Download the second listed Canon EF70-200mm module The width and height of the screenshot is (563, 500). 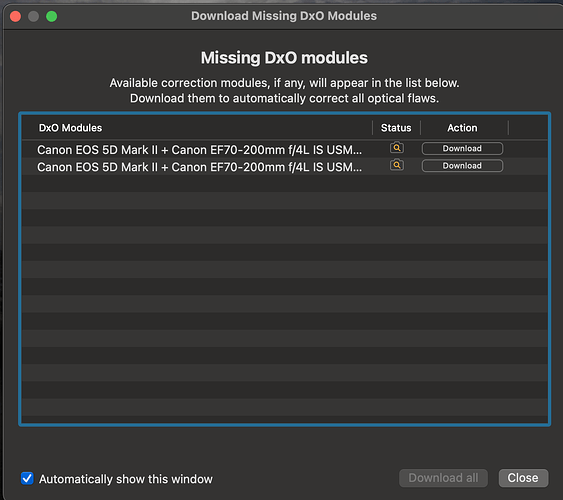(462, 165)
